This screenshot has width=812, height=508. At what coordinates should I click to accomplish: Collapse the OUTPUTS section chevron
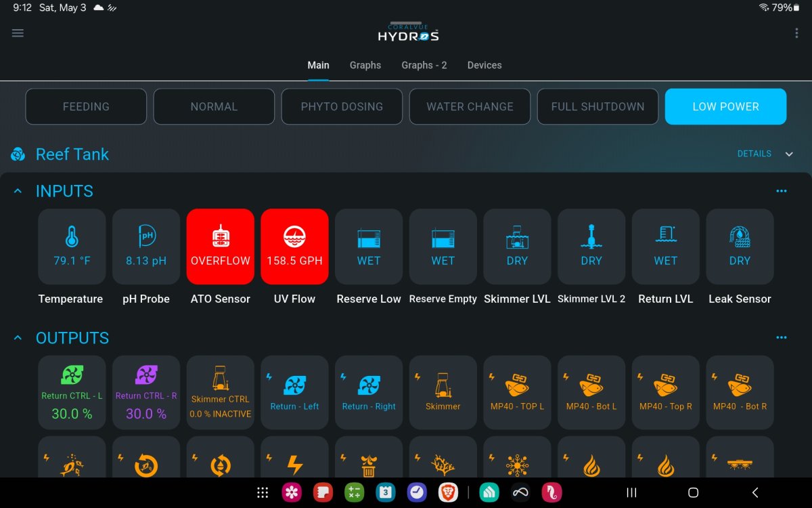coord(18,338)
